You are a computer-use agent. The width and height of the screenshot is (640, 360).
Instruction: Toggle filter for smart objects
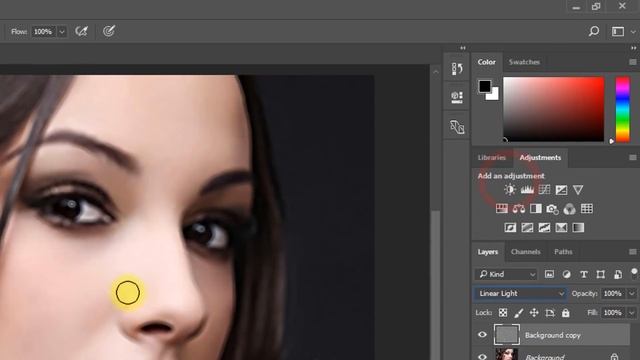pos(618,274)
